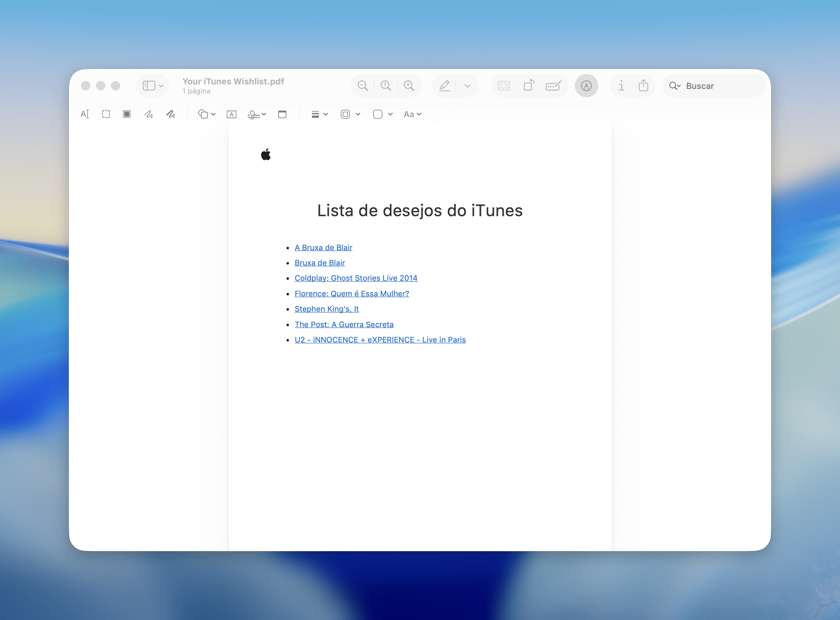
Task: Toggle the Markup toolbar button
Action: (586, 86)
